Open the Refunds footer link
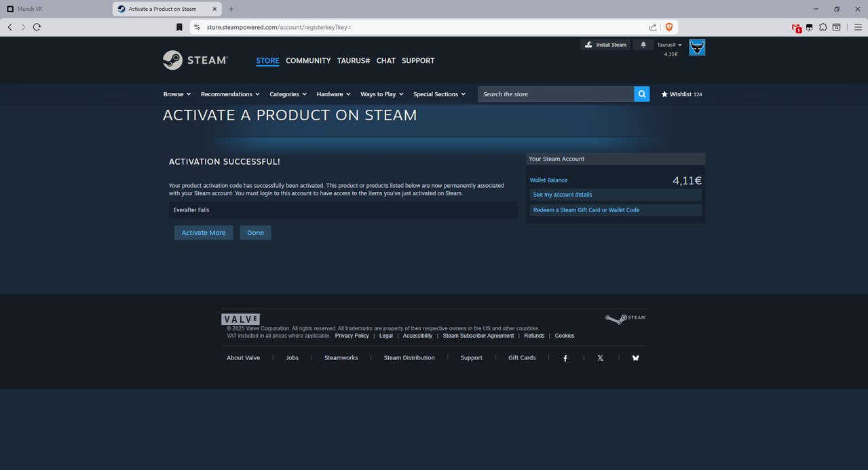This screenshot has width=868, height=470. pos(534,336)
